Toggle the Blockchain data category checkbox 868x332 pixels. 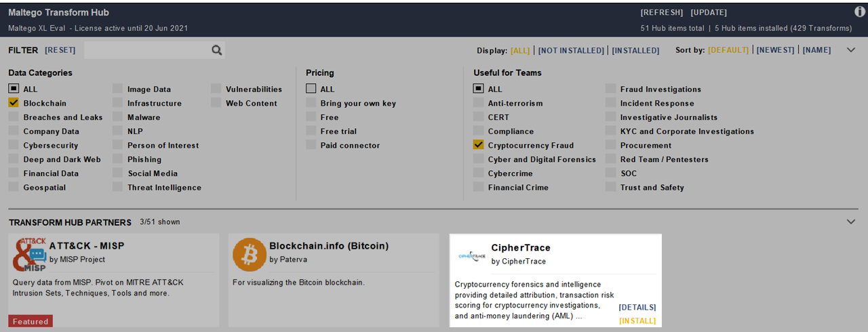point(14,103)
